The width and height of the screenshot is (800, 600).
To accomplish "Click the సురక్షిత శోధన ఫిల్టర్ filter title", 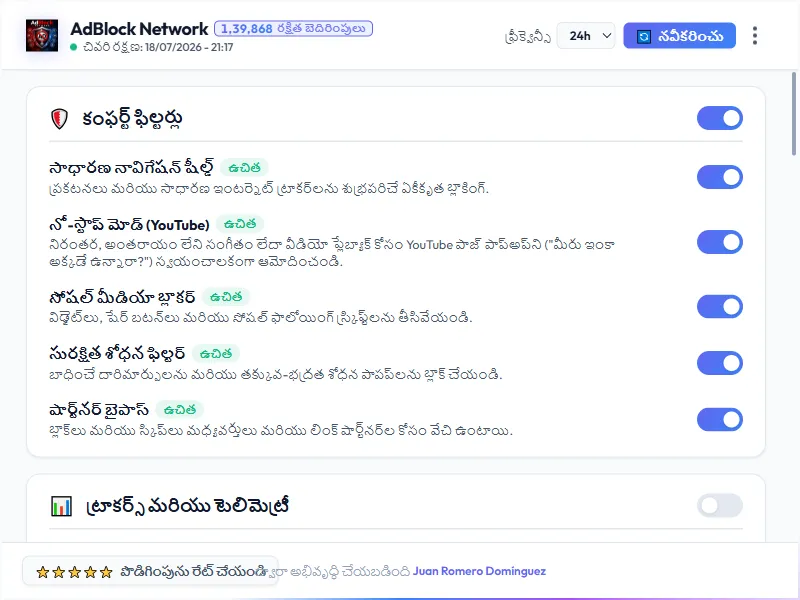I will [117, 354].
